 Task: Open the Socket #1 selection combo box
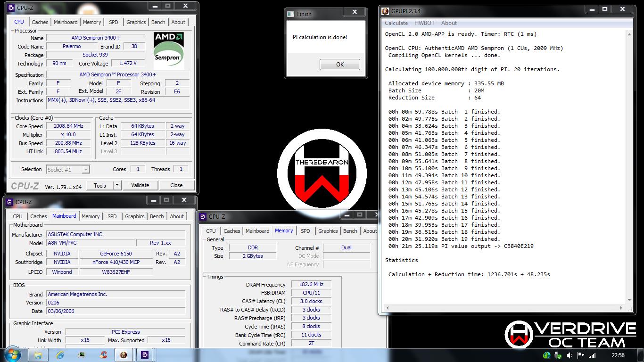pos(68,169)
